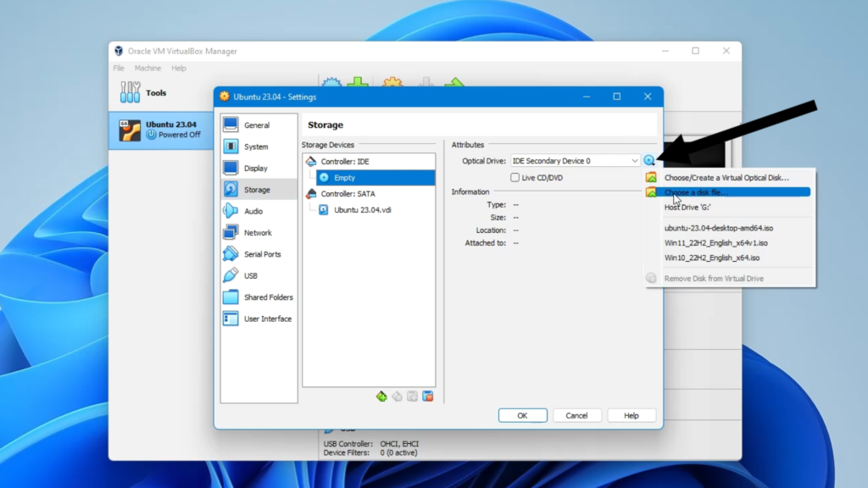This screenshot has height=488, width=868.
Task: Select the Empty optical drive entry
Action: tap(376, 178)
